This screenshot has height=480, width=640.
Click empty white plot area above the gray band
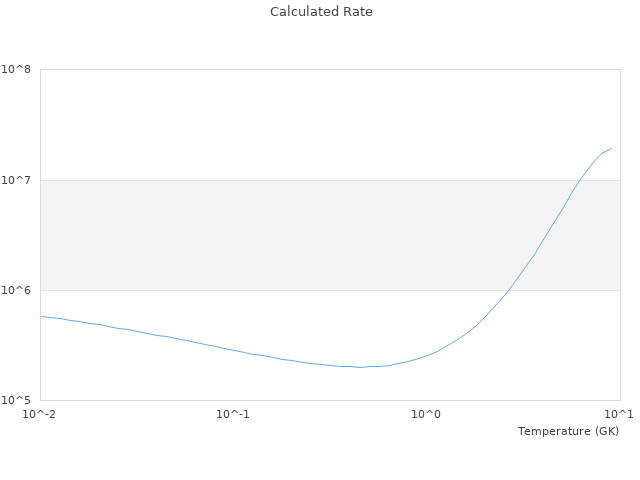point(250,120)
